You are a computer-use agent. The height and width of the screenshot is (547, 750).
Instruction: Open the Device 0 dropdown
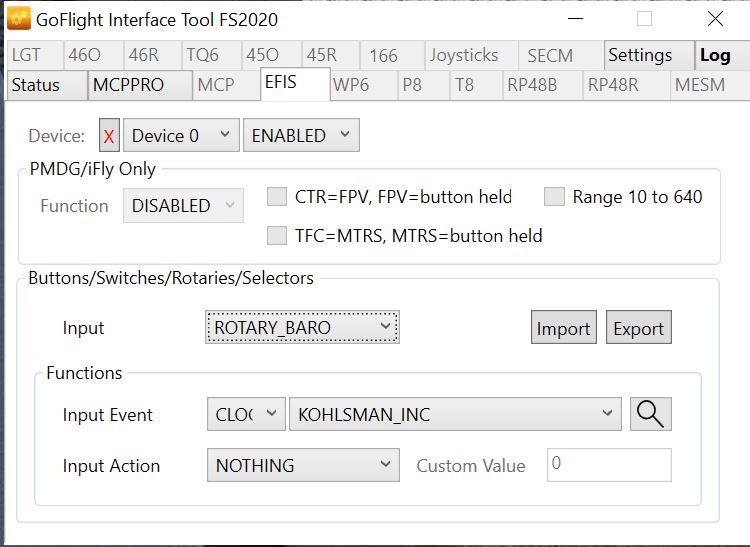(x=181, y=136)
